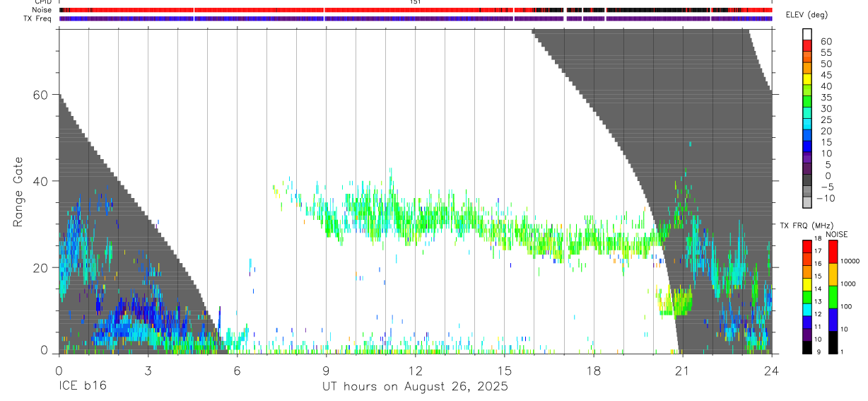
Task: Click the 3 hour tick on the time axis
Action: click(148, 370)
